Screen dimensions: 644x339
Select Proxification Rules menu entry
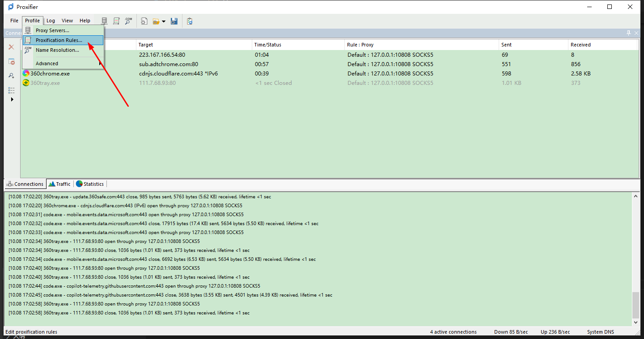(x=59, y=40)
